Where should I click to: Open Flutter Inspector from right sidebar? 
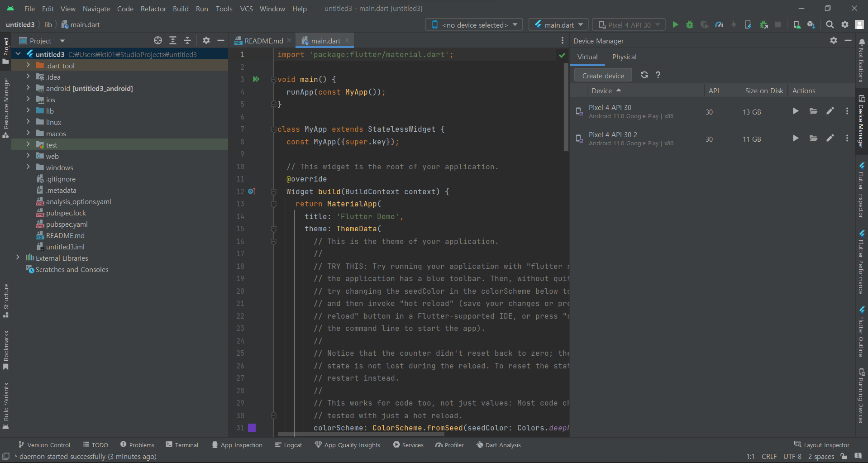click(862, 190)
